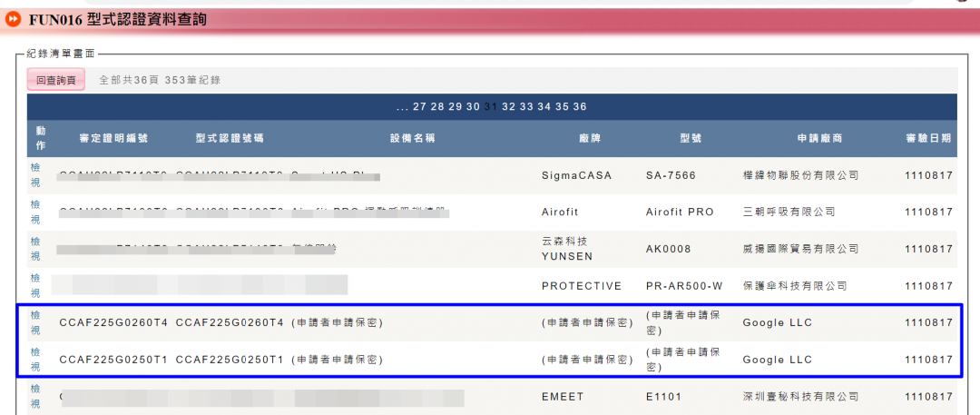Click the orange arrow icon beside FUN016 title
The height and width of the screenshot is (415, 980).
pyautogui.click(x=14, y=18)
